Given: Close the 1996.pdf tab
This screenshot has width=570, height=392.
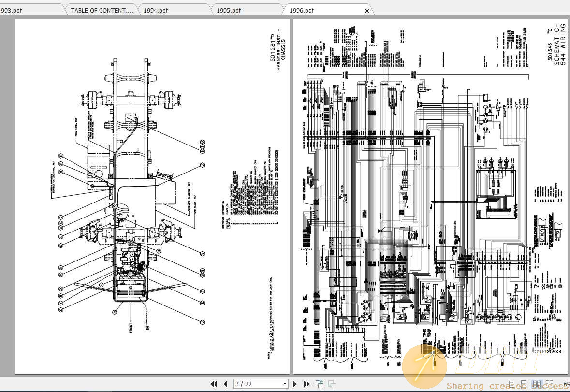Looking at the screenshot, I should point(367,11).
